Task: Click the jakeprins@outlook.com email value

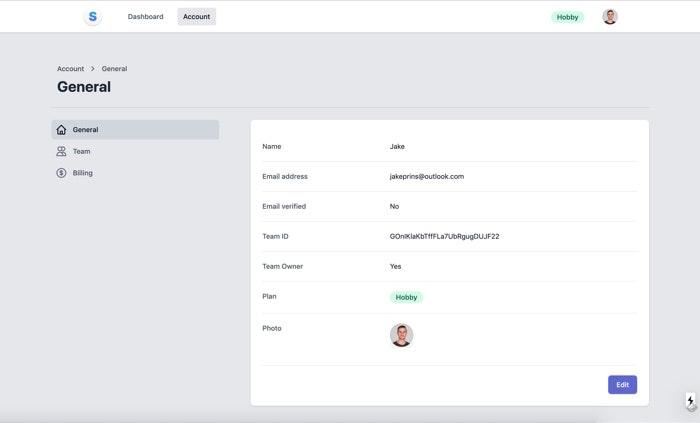Action: click(x=426, y=177)
